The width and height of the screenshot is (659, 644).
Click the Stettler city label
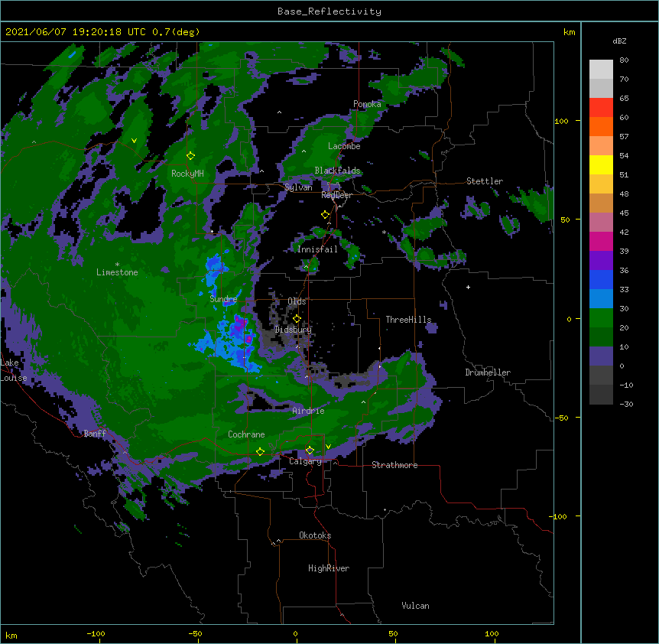tap(485, 181)
